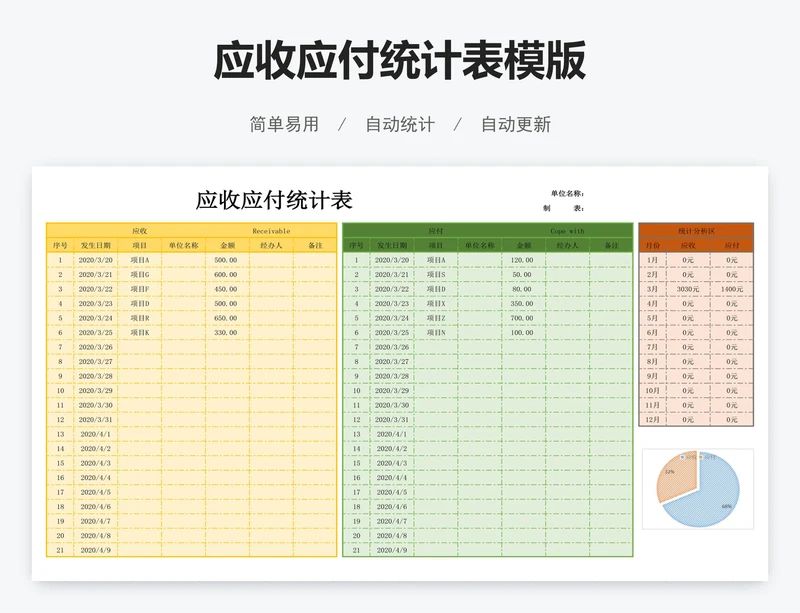This screenshot has height=613, width=800.
Task: Select the 350.00 amount cell
Action: click(522, 303)
